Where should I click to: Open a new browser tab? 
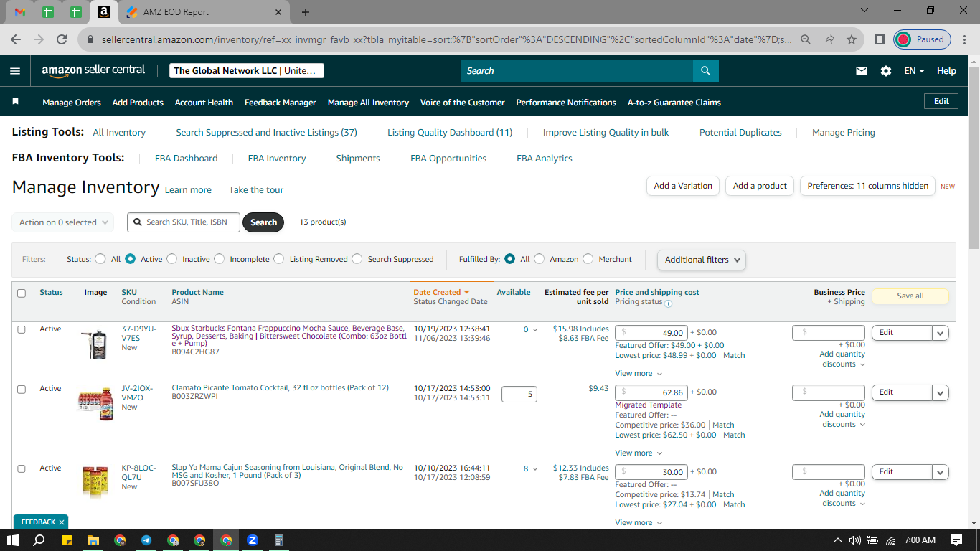pos(306,12)
